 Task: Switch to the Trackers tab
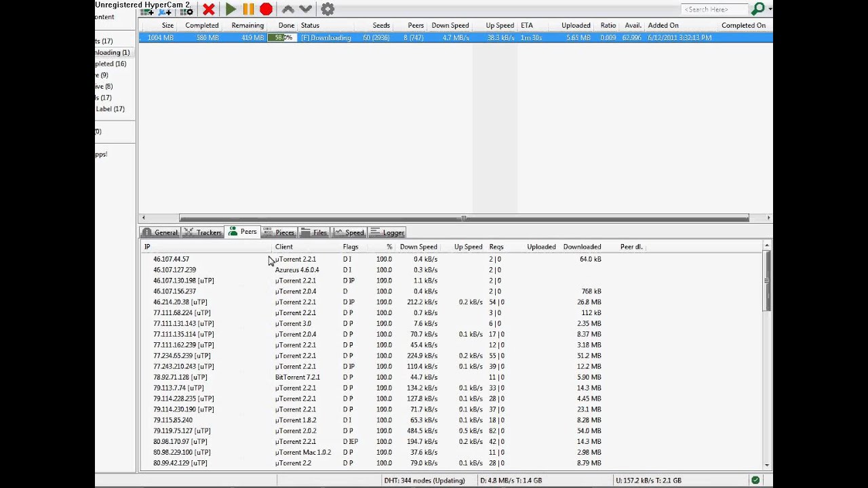point(203,232)
